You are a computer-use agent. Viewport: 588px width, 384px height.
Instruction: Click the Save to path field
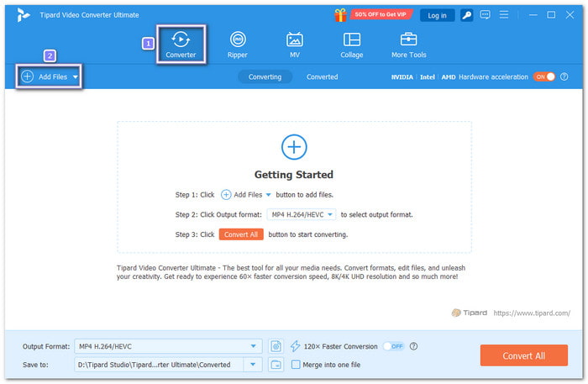tap(159, 365)
